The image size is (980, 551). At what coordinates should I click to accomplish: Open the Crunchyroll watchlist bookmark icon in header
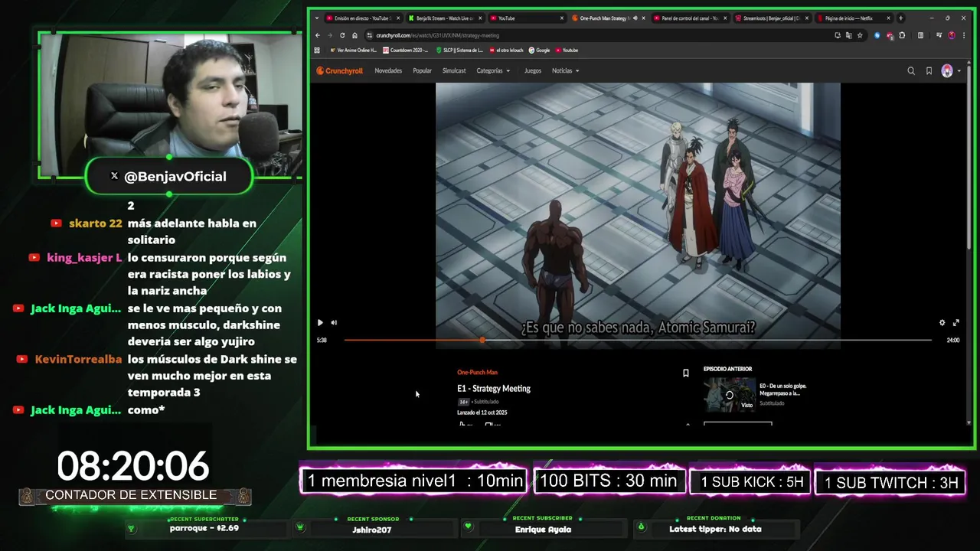[929, 70]
